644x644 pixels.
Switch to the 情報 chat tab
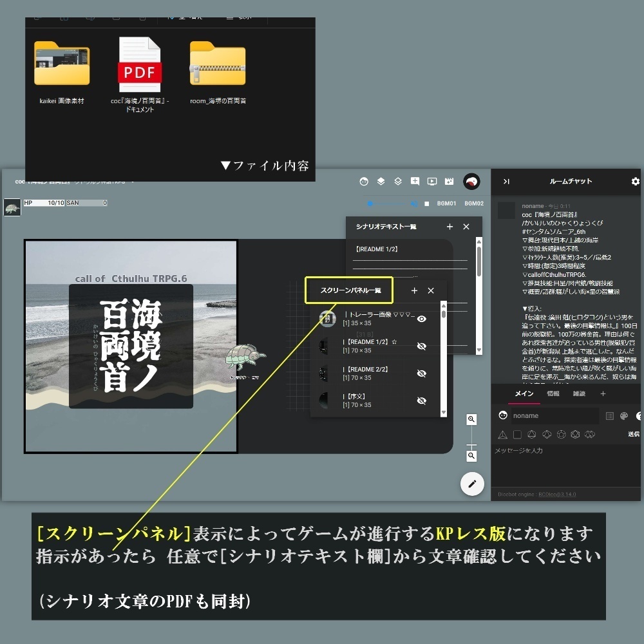[x=553, y=394]
